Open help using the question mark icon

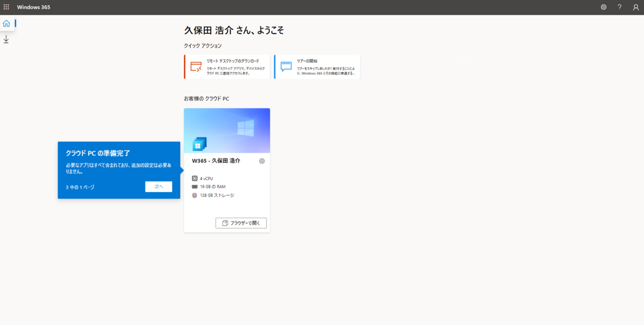point(619,7)
